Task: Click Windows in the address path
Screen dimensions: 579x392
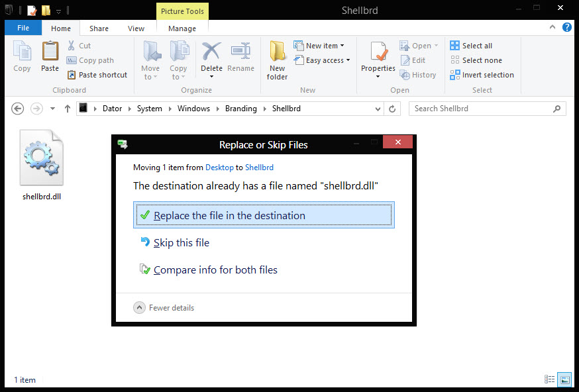Action: click(x=193, y=109)
